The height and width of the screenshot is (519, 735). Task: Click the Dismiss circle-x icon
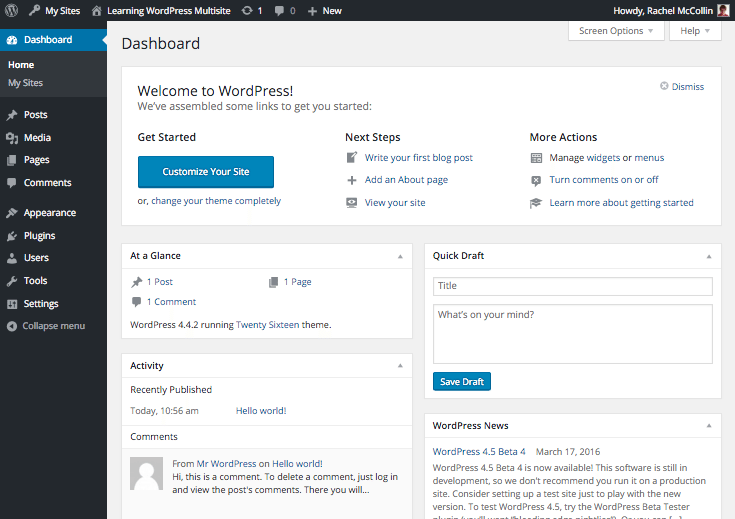pos(664,86)
